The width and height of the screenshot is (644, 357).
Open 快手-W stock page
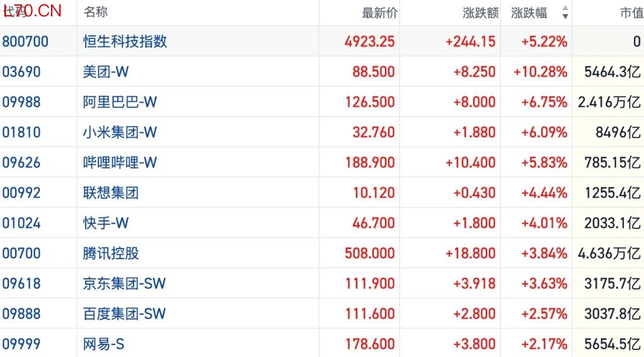(x=106, y=223)
